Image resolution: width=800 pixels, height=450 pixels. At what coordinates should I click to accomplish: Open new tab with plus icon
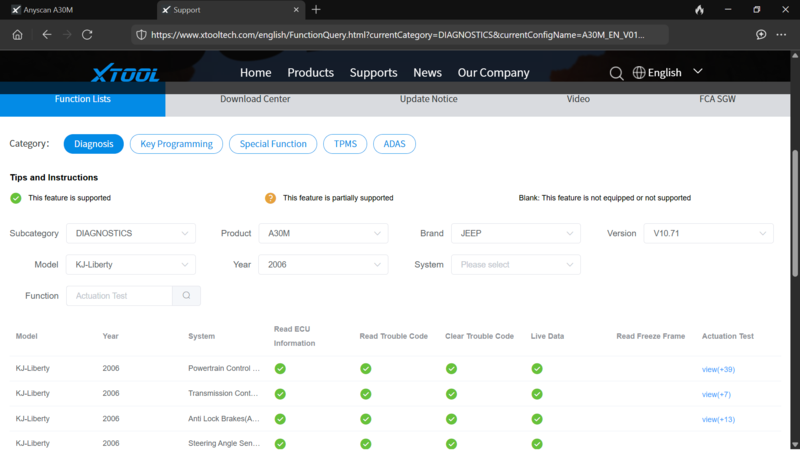click(x=316, y=10)
